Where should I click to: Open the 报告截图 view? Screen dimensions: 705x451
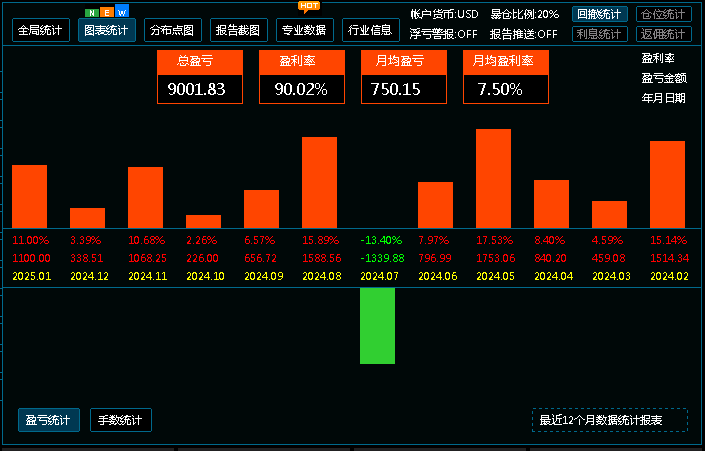click(x=239, y=30)
